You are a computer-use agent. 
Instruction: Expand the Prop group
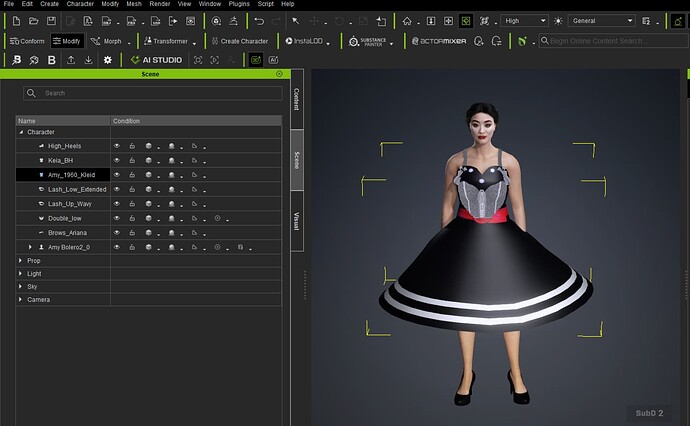[20, 261]
